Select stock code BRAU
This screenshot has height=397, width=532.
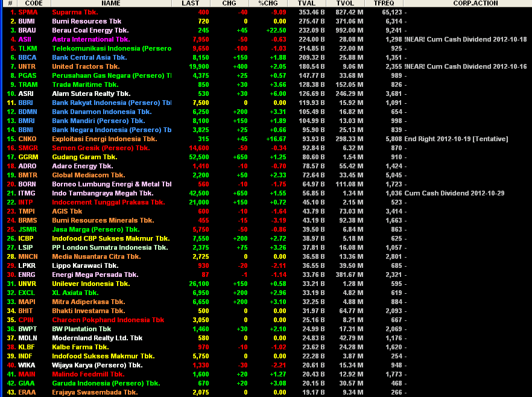[x=27, y=30]
